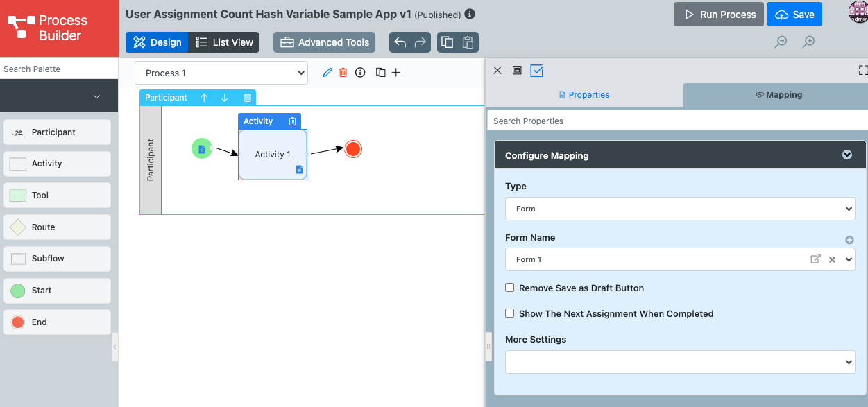Move Participant up arrow
868x407 pixels.
204,98
